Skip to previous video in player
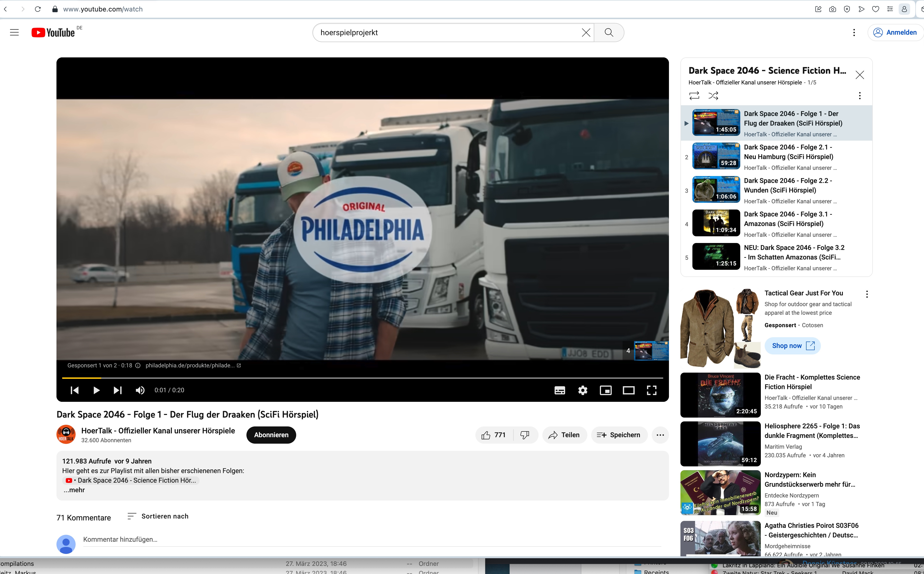The width and height of the screenshot is (924, 574). click(x=74, y=390)
